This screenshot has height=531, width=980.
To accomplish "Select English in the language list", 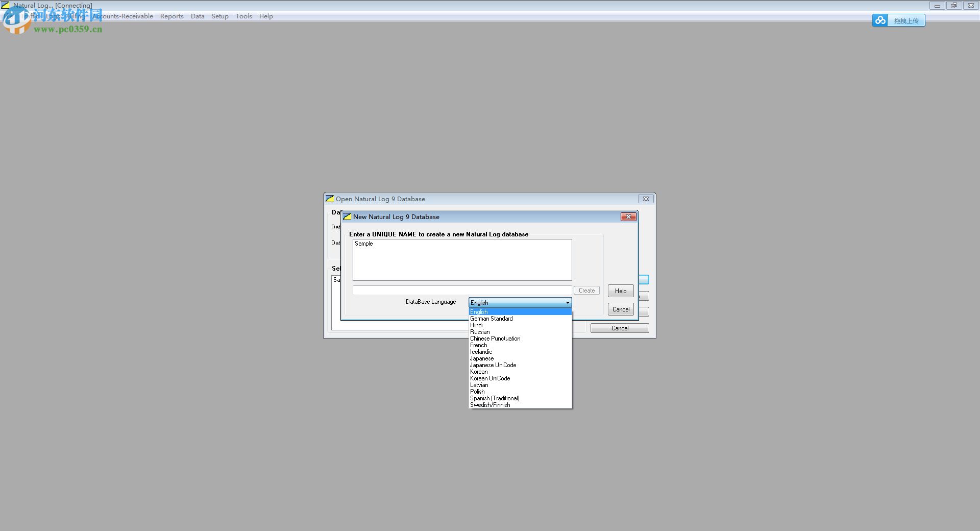I will pos(520,312).
